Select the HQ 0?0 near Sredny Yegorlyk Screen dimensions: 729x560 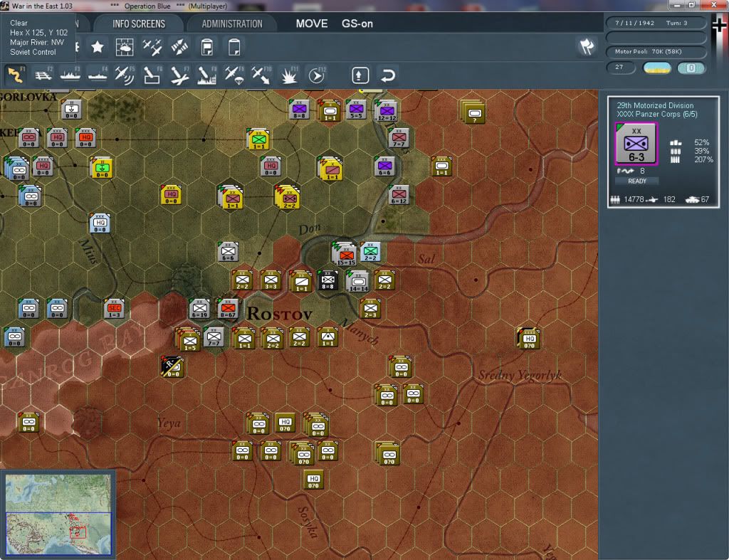coord(528,338)
